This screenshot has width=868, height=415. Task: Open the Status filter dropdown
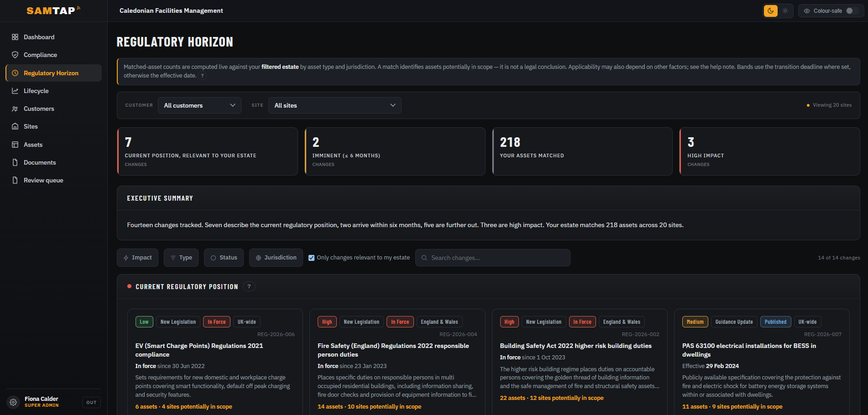[224, 258]
